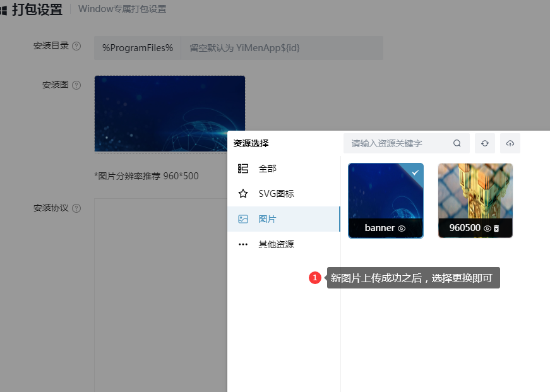Select the 其他资源 category
550x392 pixels.
[284, 244]
